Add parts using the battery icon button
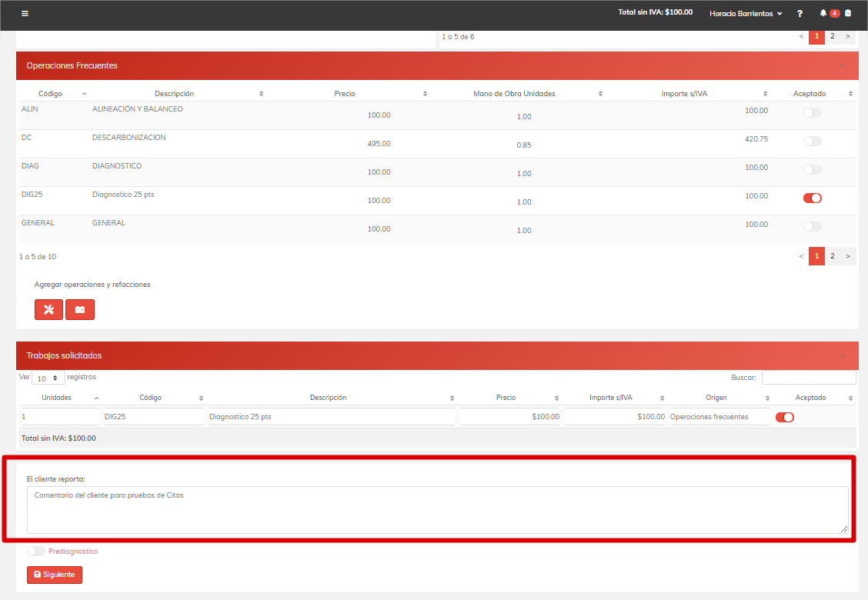 pos(80,309)
